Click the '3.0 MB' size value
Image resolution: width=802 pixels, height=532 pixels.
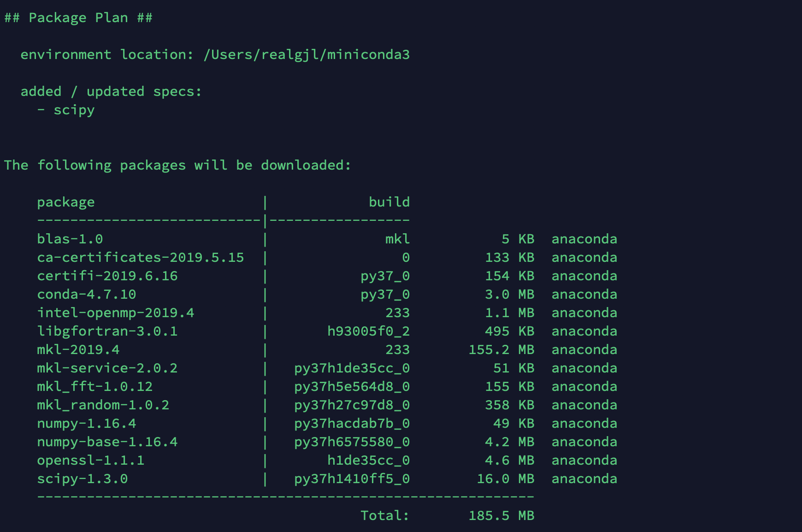510,295
